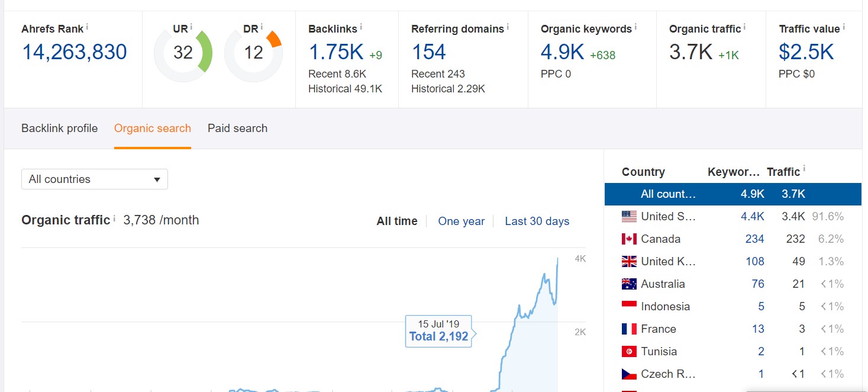Switch to Backlink profile tab
This screenshot has width=868, height=392.
59,128
